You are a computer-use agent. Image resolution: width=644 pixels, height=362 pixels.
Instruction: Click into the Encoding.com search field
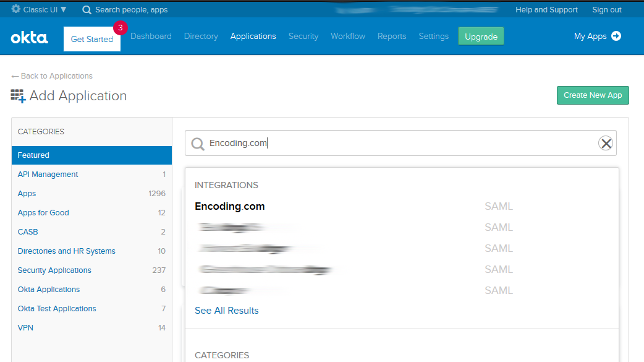point(400,143)
